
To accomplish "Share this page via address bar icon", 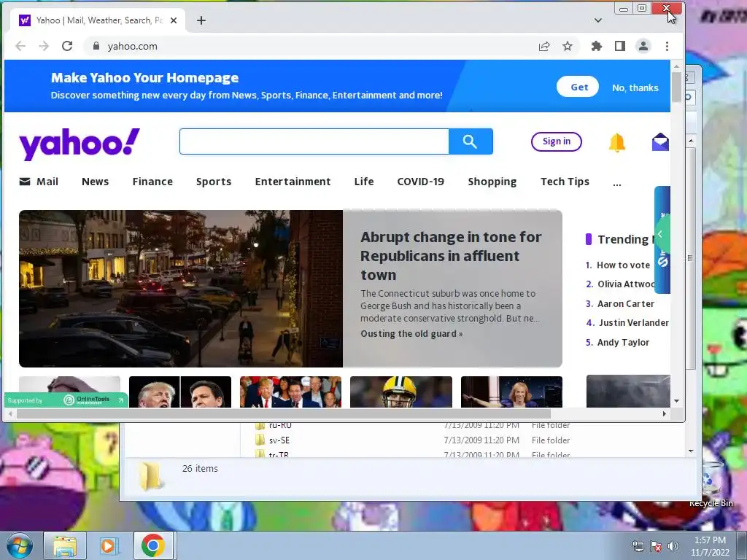I will (x=544, y=46).
